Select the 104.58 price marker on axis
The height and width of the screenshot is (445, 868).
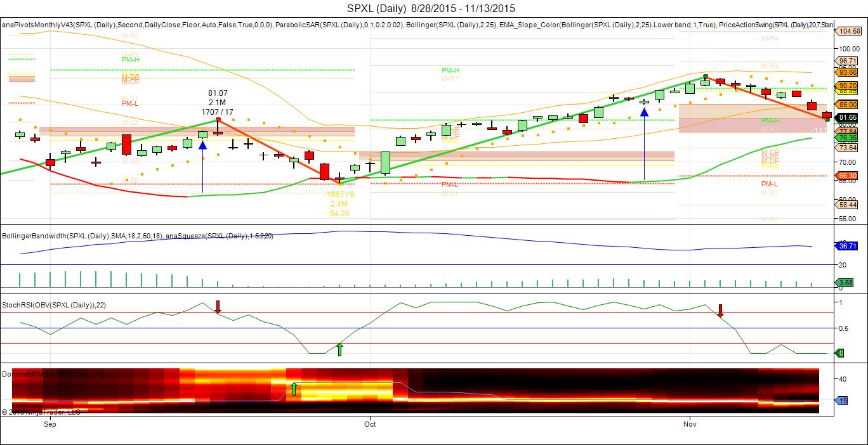click(849, 31)
